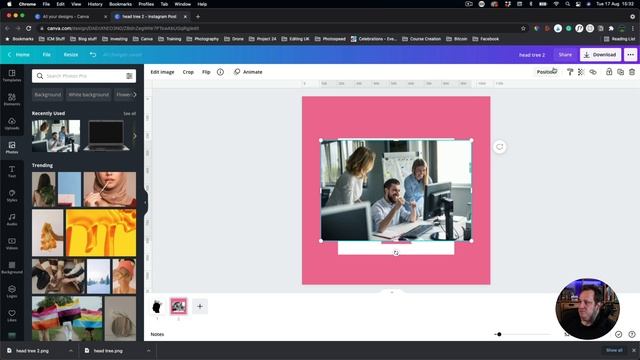Expand head tree 2.png download options
The image size is (640, 360).
pos(71,351)
